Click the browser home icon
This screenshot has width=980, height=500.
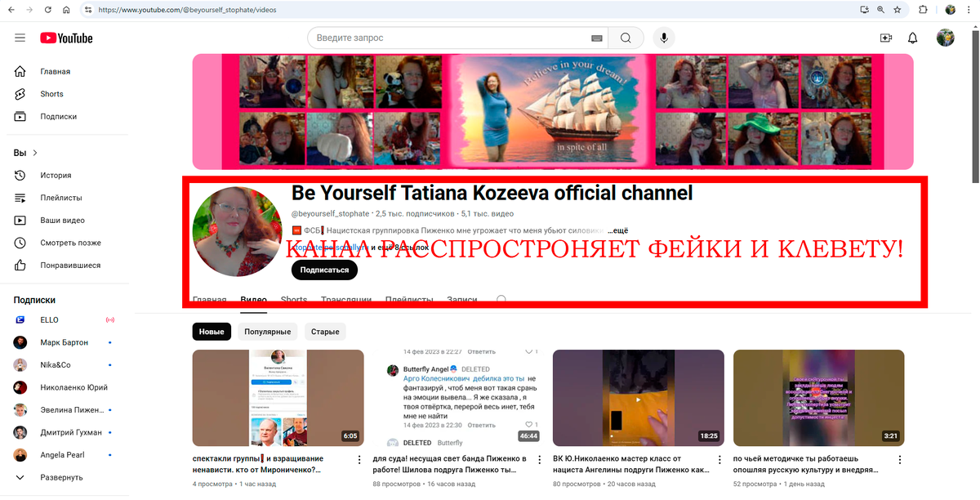(66, 10)
